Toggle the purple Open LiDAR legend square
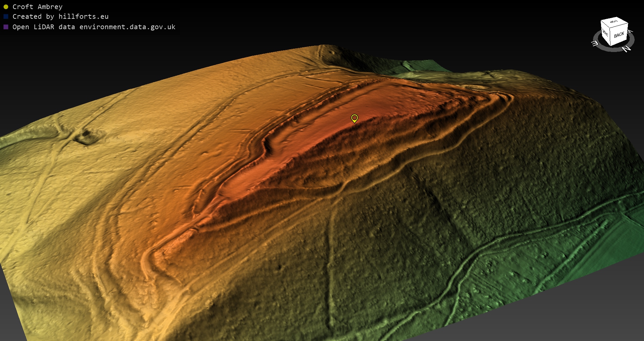This screenshot has width=644, height=341. point(6,27)
